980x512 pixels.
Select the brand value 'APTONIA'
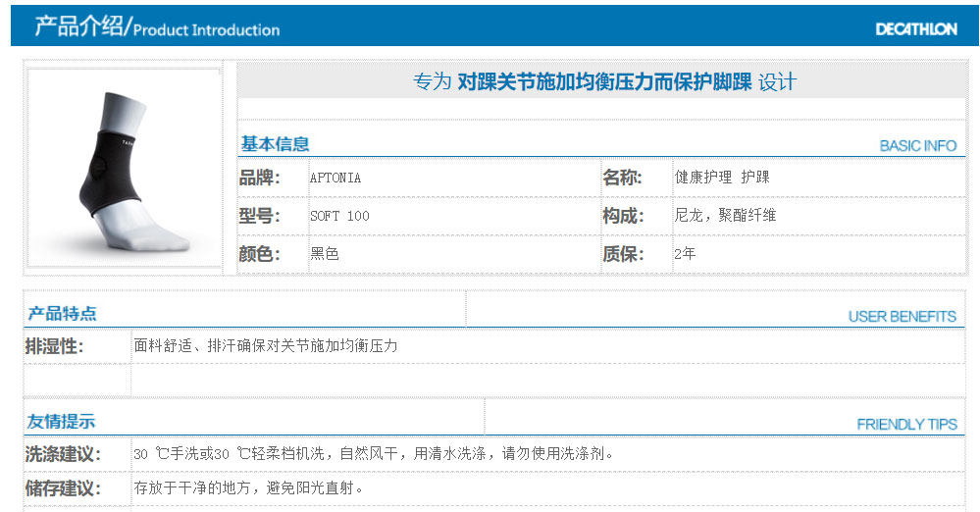(335, 178)
